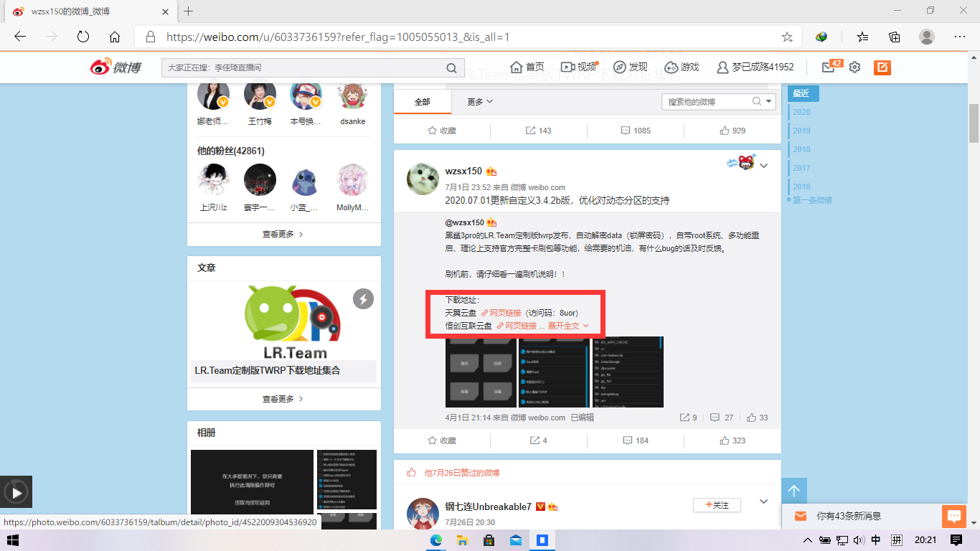Viewport: 980px width, 551px height.
Task: Open the chevron menu on wzsx150 post
Action: (764, 166)
